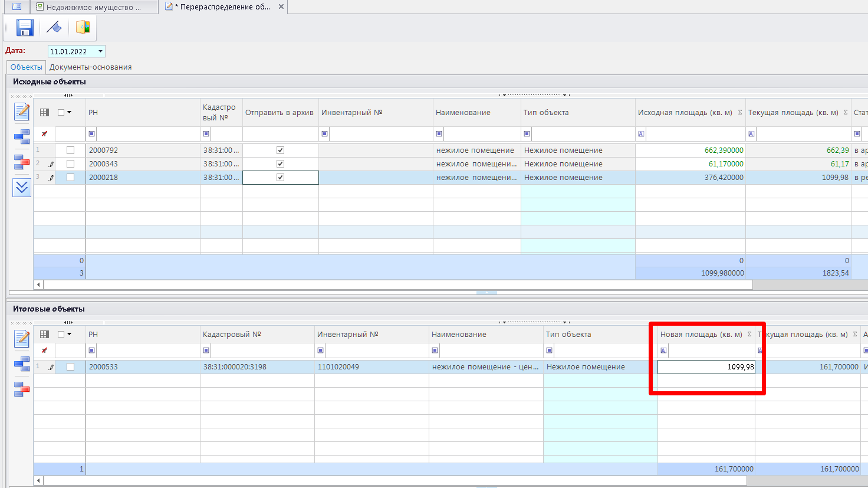Toggle select-all checkbox in Исходные объекты header
The image size is (868, 488).
point(61,112)
